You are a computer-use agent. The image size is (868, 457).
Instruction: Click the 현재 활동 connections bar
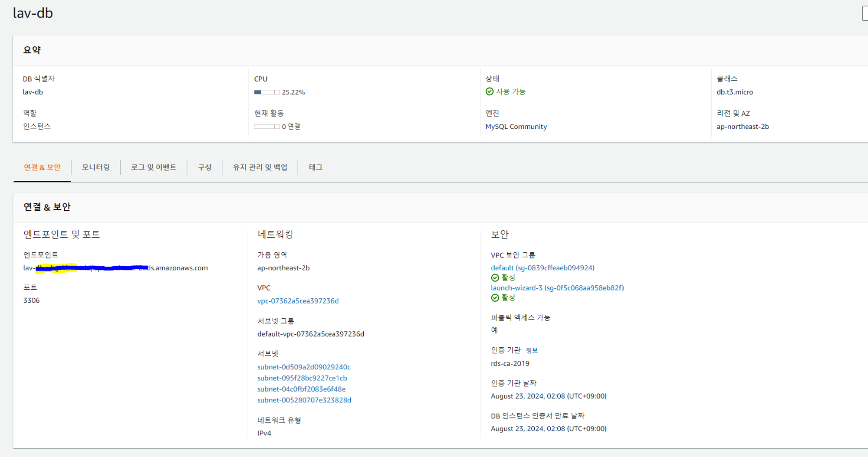click(x=267, y=127)
